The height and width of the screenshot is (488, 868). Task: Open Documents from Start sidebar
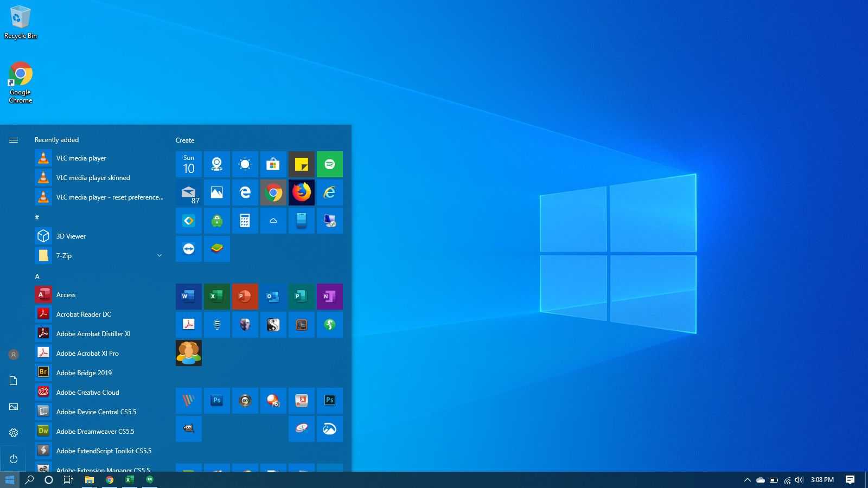pyautogui.click(x=14, y=381)
